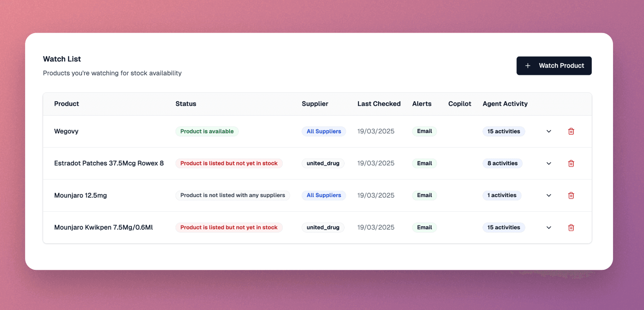Expand the Wegovy row chevron

click(x=549, y=131)
